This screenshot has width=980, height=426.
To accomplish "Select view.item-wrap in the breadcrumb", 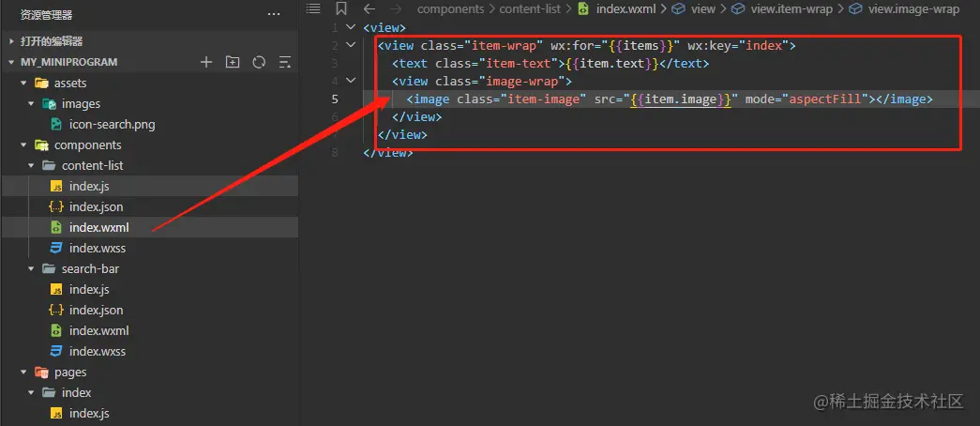I will [x=791, y=8].
